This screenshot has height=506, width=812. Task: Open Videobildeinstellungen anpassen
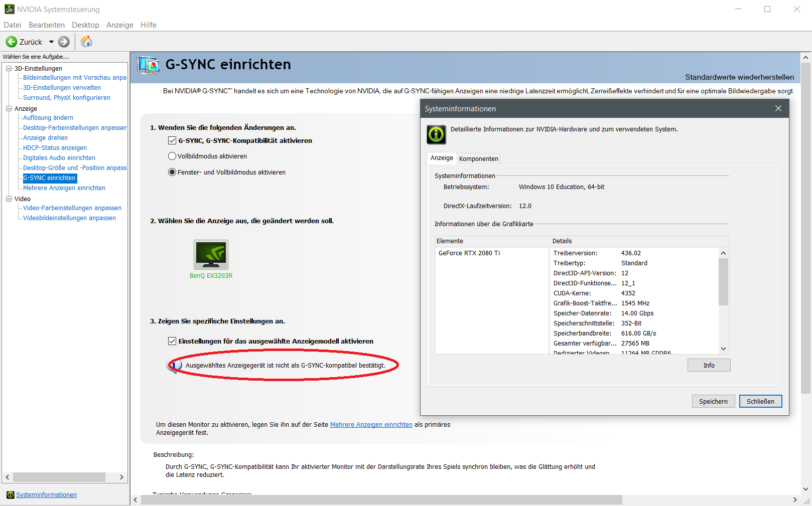click(69, 218)
